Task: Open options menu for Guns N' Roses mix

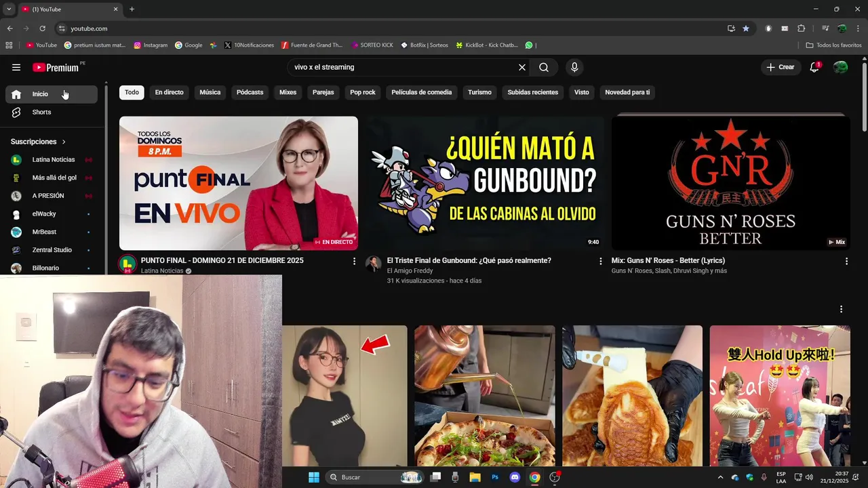Action: 846,261
